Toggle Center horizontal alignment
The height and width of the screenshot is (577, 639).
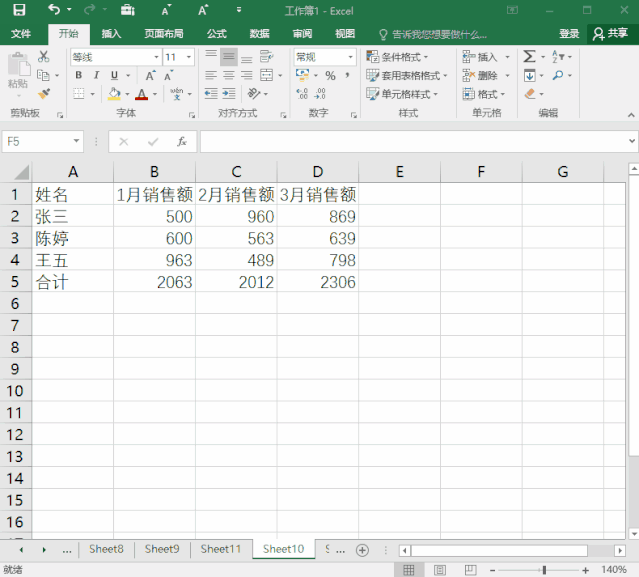point(229,75)
